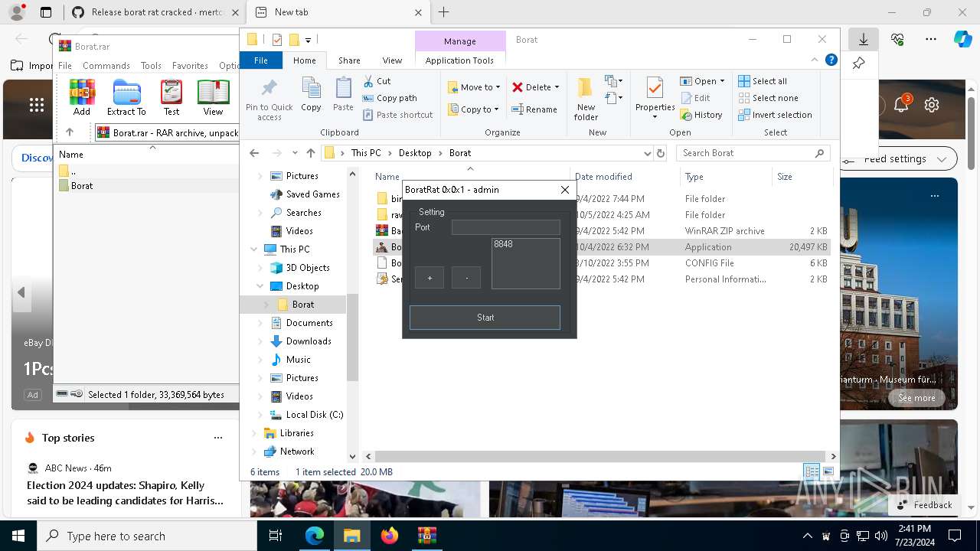Viewport: 980px width, 551px height.
Task: Open WinRAR Commands menu
Action: click(x=106, y=66)
